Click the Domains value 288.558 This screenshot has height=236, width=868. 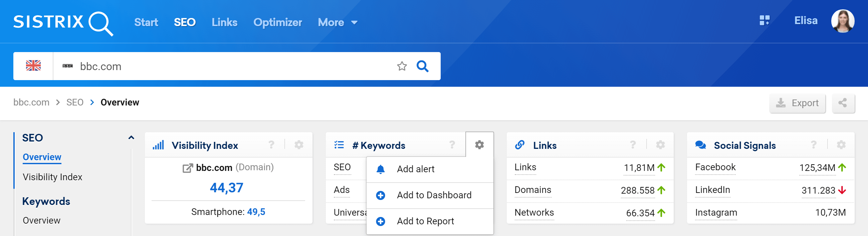coord(638,191)
